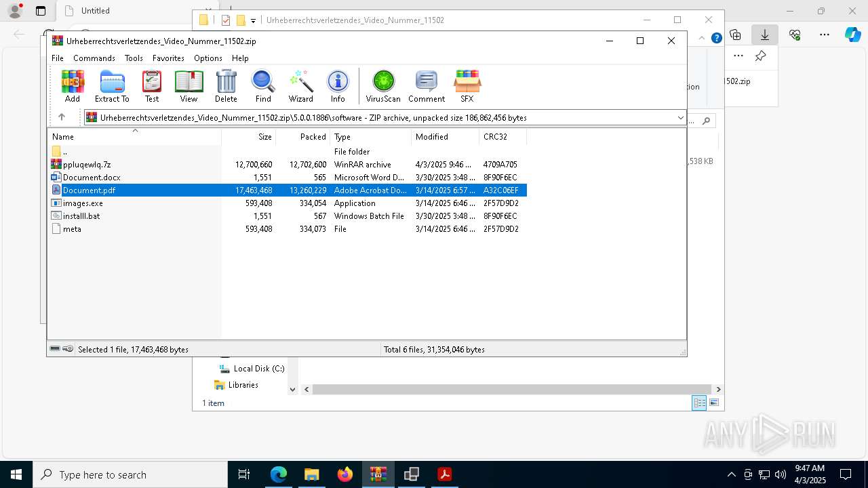Viewport: 868px width, 488px height.
Task: Open the notification center icon
Action: click(x=846, y=474)
